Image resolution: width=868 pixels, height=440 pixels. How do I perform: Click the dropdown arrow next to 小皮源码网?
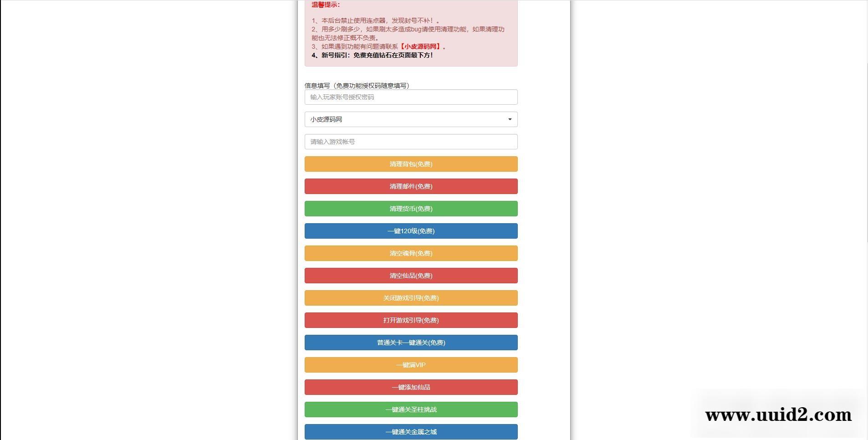point(510,119)
